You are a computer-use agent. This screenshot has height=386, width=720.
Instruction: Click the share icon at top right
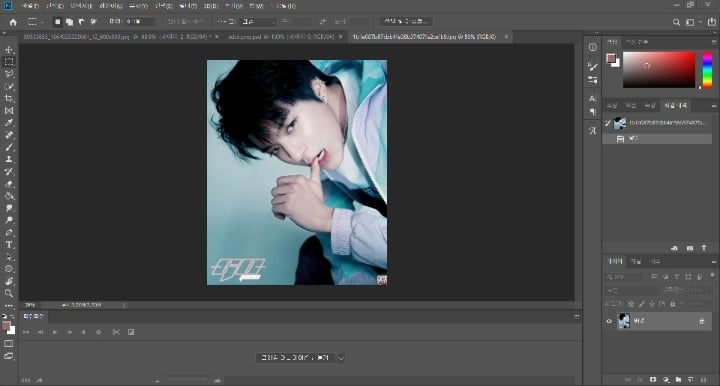[x=712, y=22]
